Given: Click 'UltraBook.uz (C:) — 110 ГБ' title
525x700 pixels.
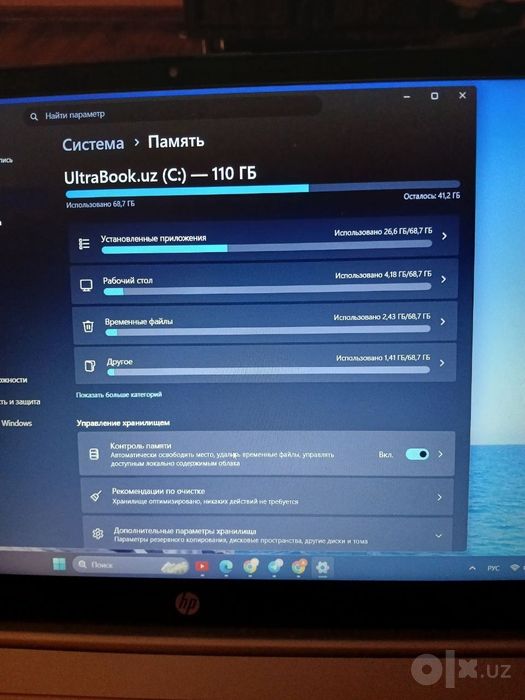Looking at the screenshot, I should 160,175.
